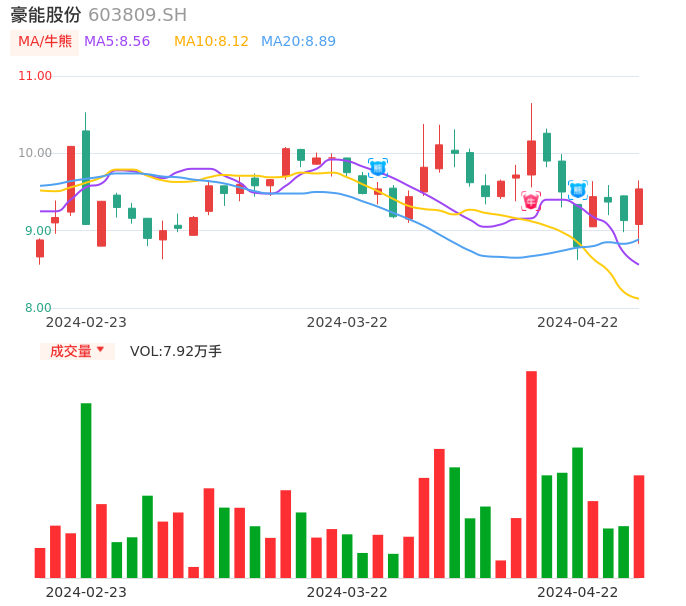Open the 成交量 indicator dropdown

coord(77,351)
